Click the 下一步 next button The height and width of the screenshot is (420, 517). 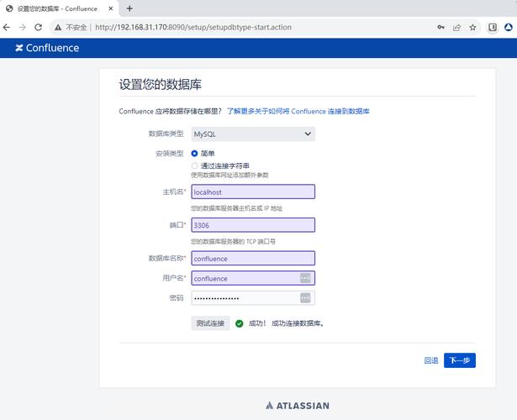coord(460,360)
